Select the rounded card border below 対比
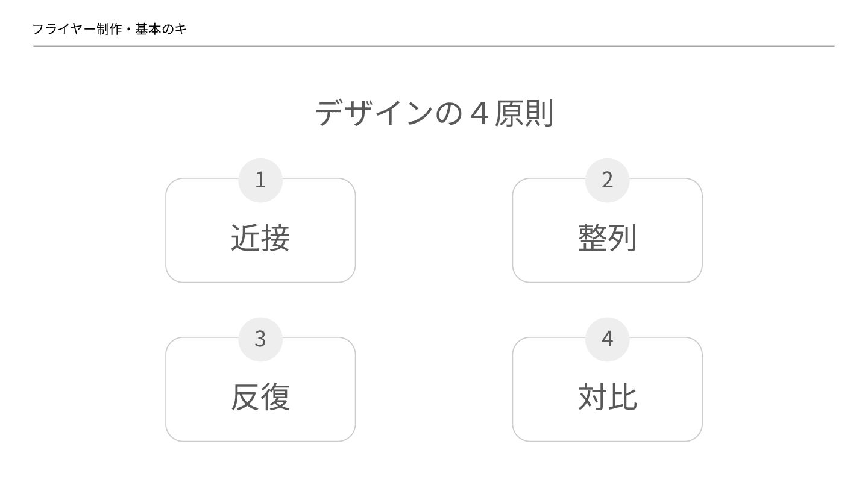The width and height of the screenshot is (868, 488). [x=607, y=441]
